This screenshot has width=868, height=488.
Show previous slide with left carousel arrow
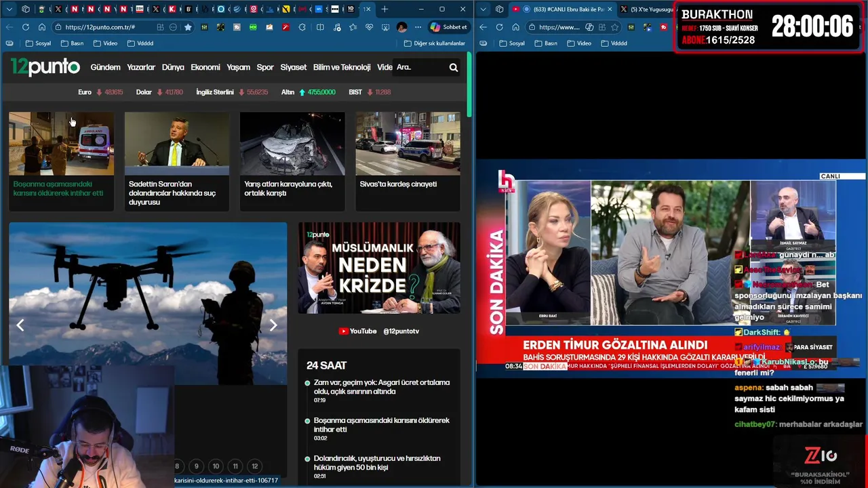click(20, 325)
